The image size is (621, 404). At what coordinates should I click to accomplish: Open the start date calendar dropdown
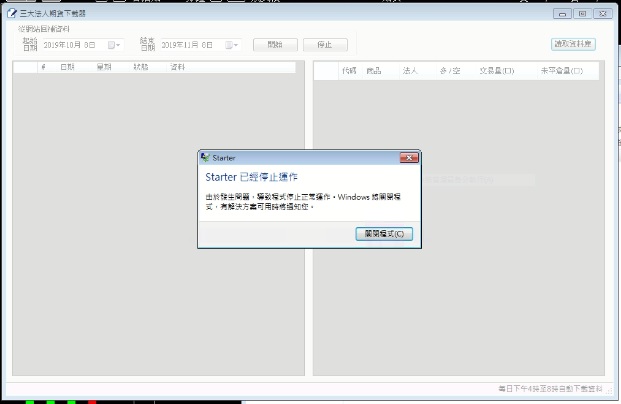(x=114, y=45)
